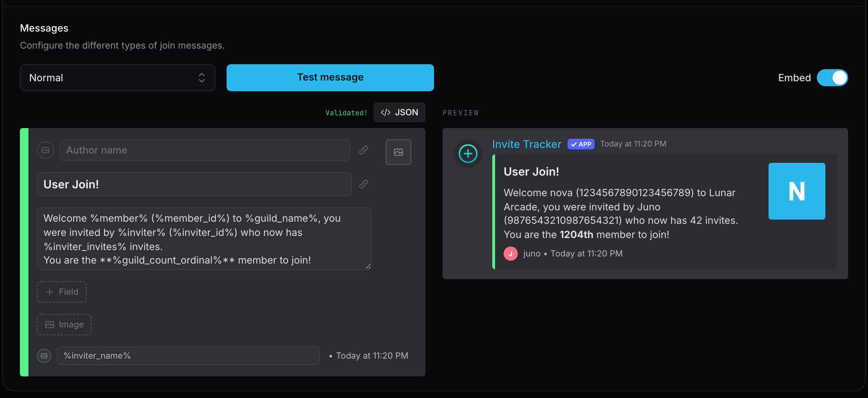Add an Image to the embed

pyautogui.click(x=64, y=325)
